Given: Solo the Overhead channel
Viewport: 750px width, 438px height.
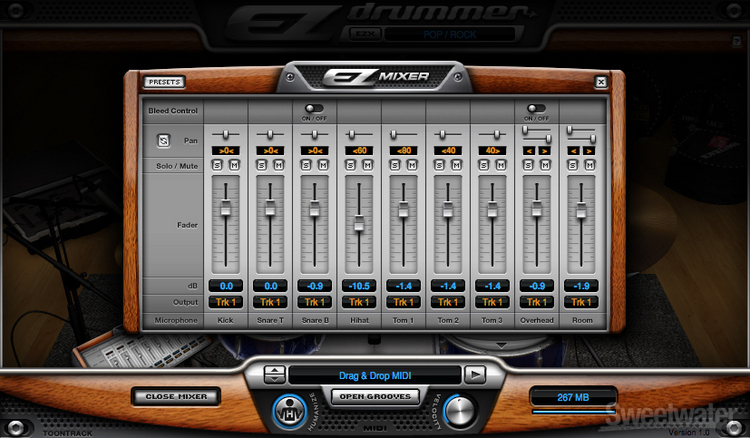Looking at the screenshot, I should [529, 165].
